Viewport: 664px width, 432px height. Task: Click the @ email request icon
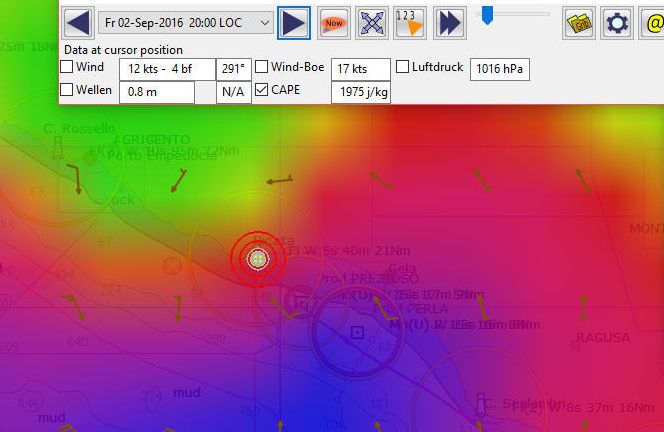click(x=652, y=22)
